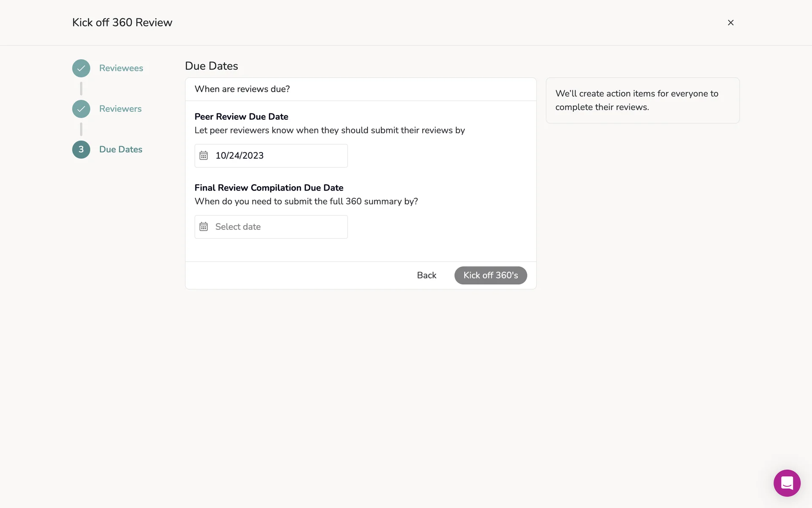Click the Peer Review Due Date label
Screen dimensions: 812x508
[x=241, y=116]
